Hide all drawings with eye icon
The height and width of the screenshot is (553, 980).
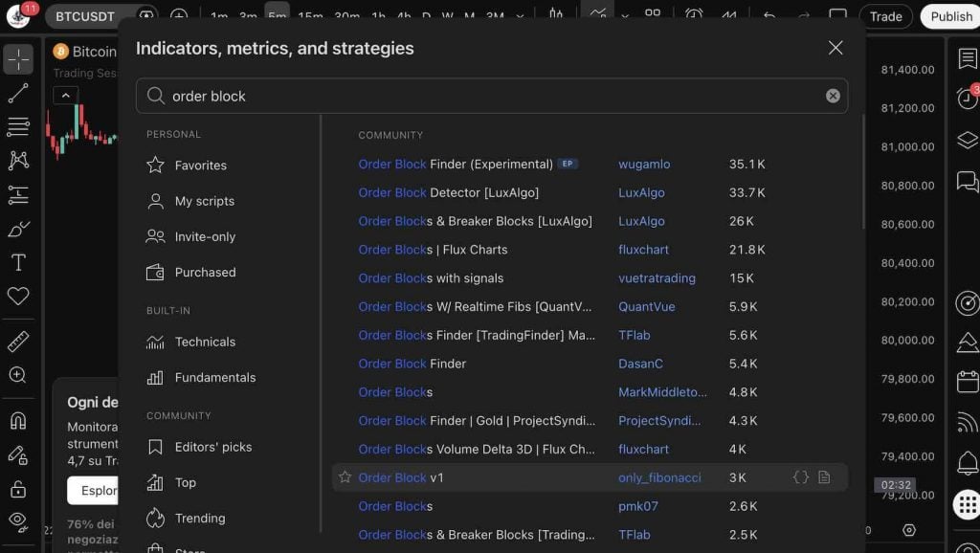coord(18,521)
